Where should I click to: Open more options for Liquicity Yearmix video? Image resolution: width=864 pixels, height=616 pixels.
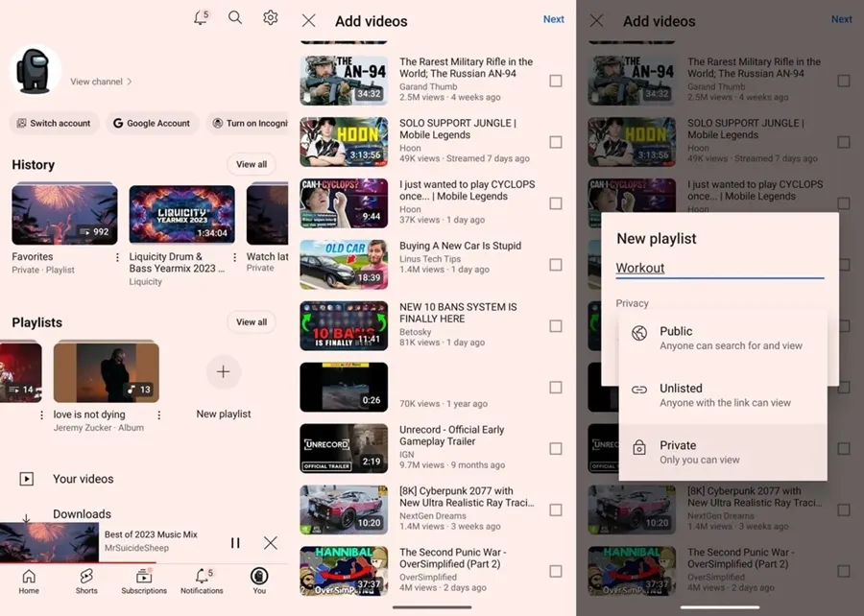point(235,257)
